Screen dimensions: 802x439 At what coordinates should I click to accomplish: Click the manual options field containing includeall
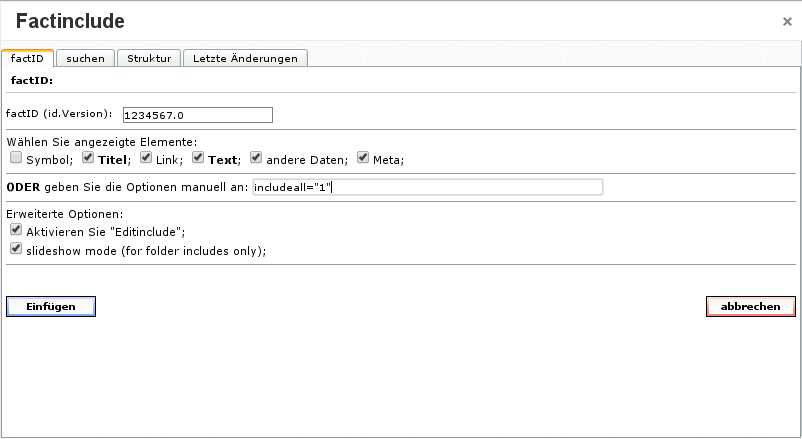(x=427, y=187)
